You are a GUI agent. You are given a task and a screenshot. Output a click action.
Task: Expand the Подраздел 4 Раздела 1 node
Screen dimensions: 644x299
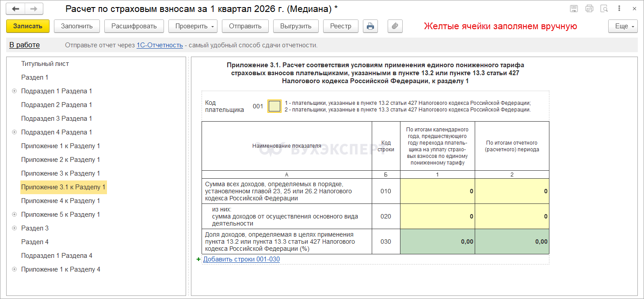click(14, 132)
